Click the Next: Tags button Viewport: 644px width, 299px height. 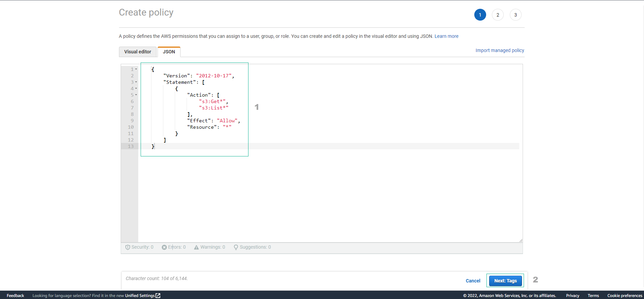pos(505,281)
